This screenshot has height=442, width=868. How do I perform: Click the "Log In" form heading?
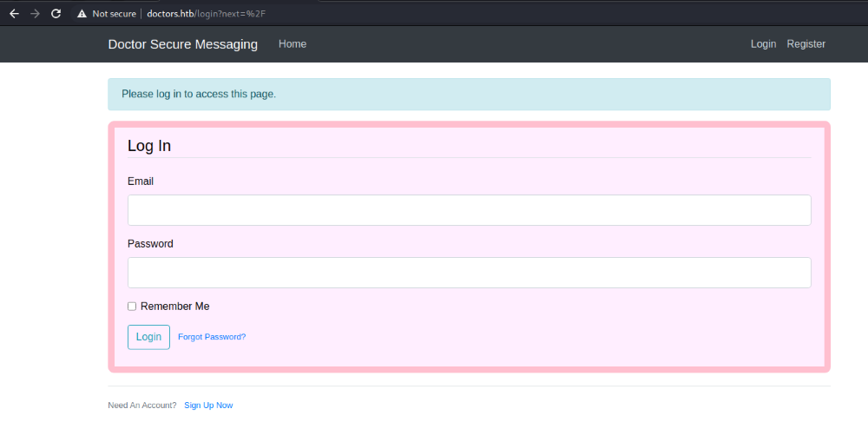[x=149, y=146]
